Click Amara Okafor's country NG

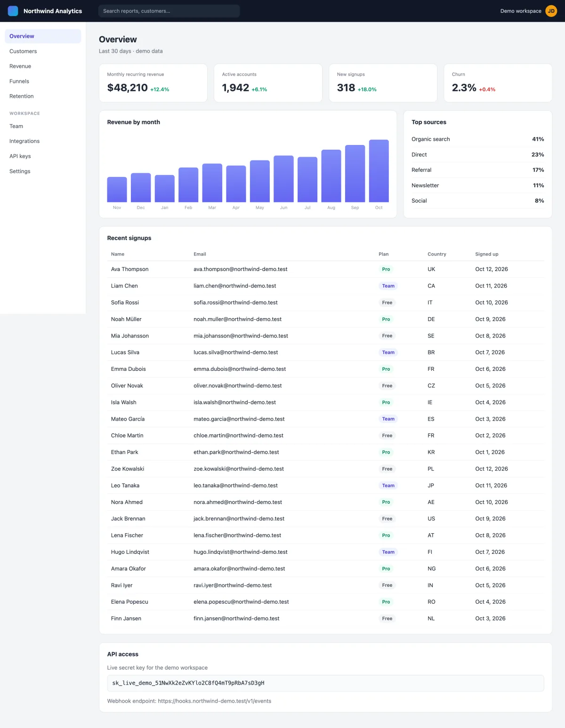[432, 568]
